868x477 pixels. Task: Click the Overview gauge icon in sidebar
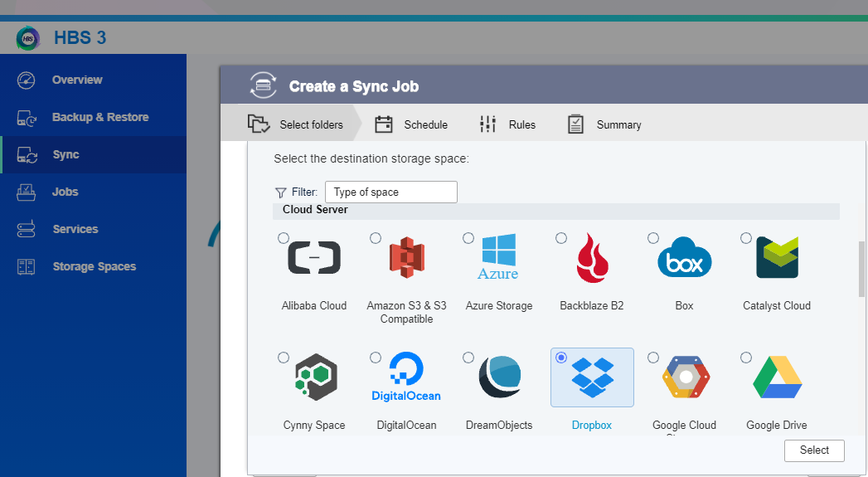[26, 80]
